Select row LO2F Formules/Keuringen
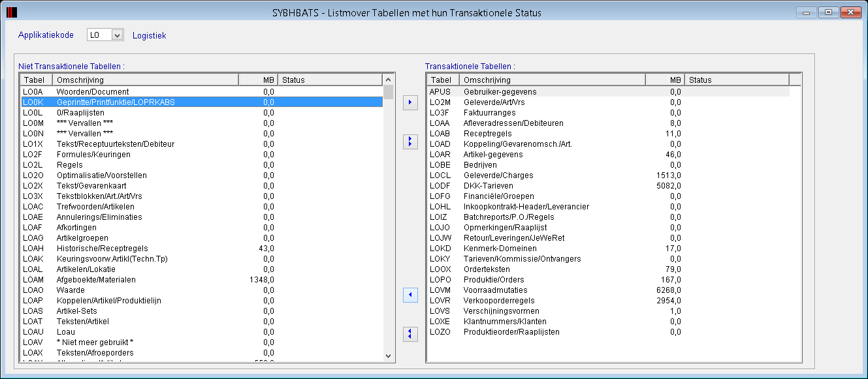Viewport: 868px width, 379px height. pyautogui.click(x=201, y=154)
